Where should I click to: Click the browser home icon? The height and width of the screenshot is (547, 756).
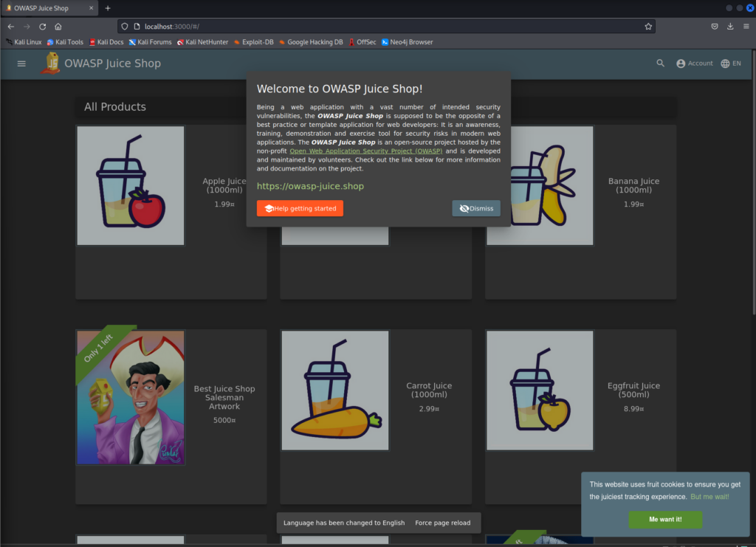[x=58, y=27]
